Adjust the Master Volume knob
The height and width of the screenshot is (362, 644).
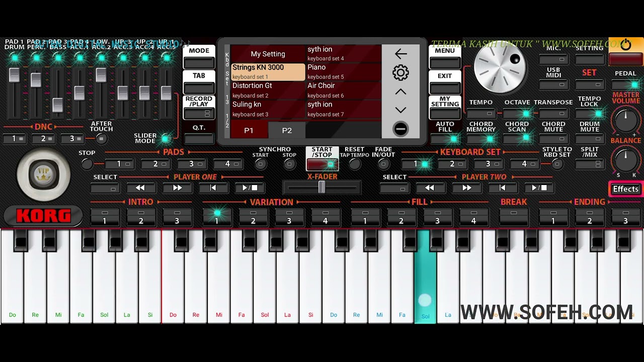(625, 120)
